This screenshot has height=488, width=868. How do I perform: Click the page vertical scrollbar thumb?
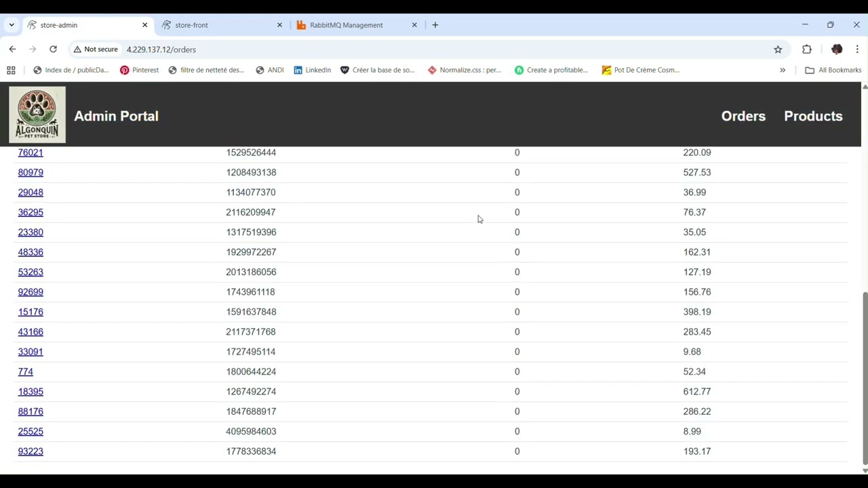point(865,378)
